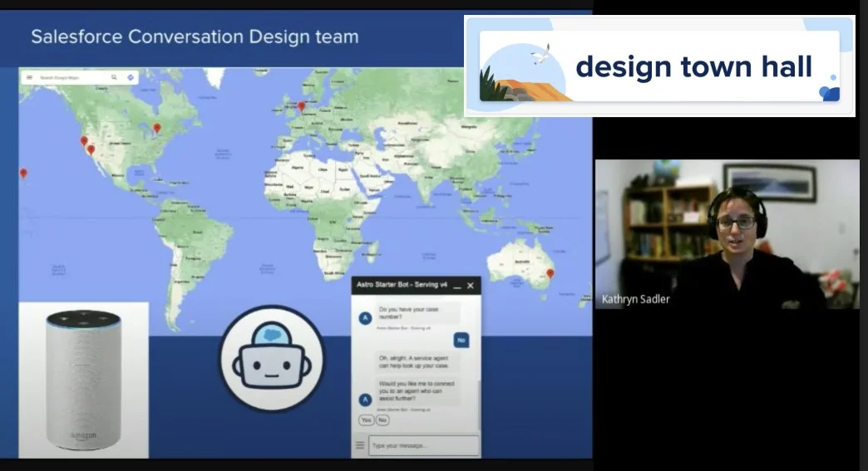Open the Google Maps hamburger menu
The height and width of the screenshot is (471, 868).
pyautogui.click(x=30, y=77)
